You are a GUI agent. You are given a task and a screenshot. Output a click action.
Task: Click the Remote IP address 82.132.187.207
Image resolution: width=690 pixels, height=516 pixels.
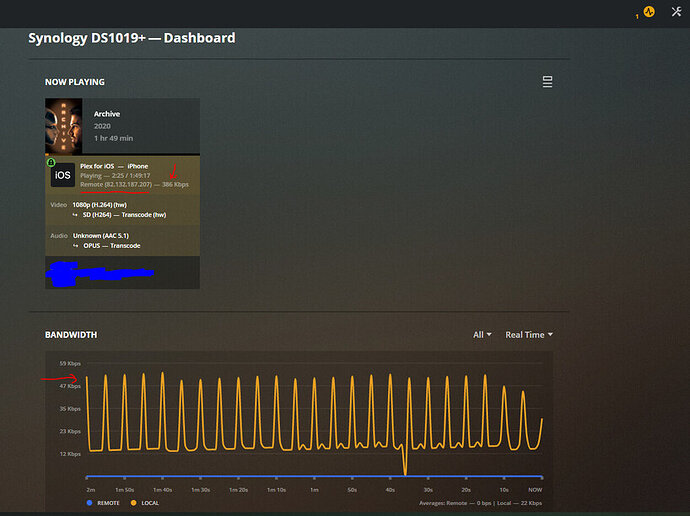(128, 184)
